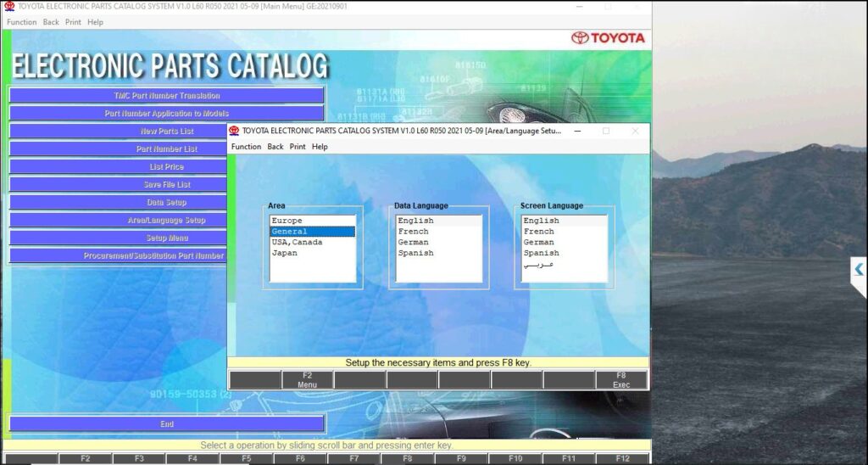The height and width of the screenshot is (465, 868).
Task: Minimize the Main Menu window
Action: [579, 7]
